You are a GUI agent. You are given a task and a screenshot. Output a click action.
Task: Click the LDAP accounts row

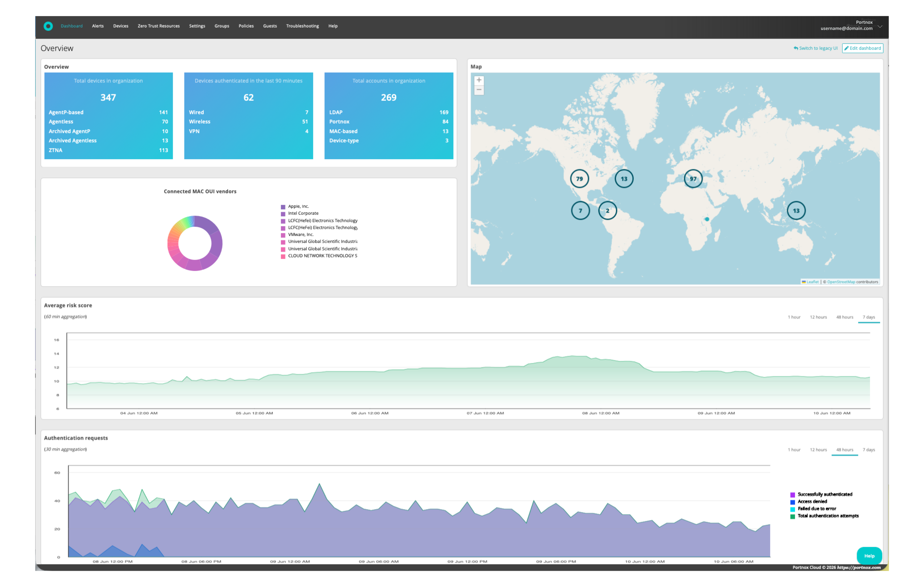coord(388,113)
